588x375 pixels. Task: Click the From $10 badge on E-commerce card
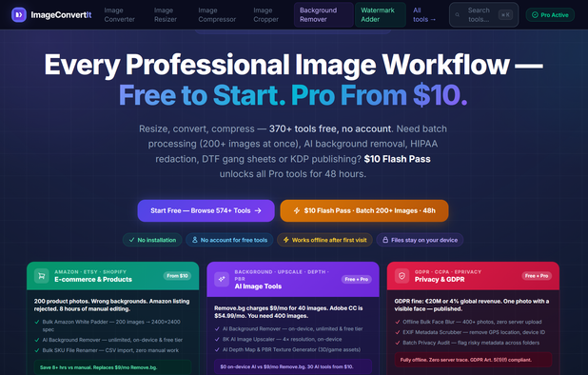177,276
